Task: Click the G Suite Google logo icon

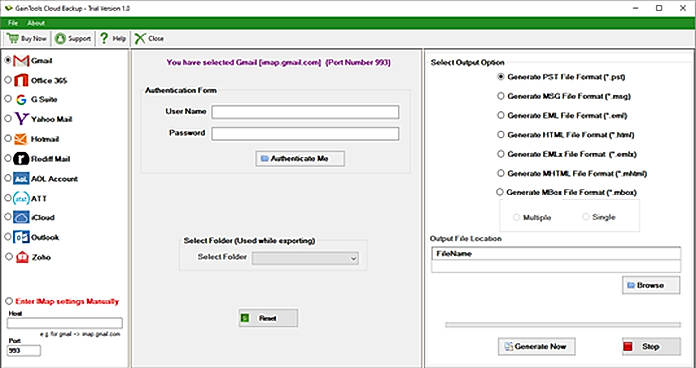Action: 21,100
